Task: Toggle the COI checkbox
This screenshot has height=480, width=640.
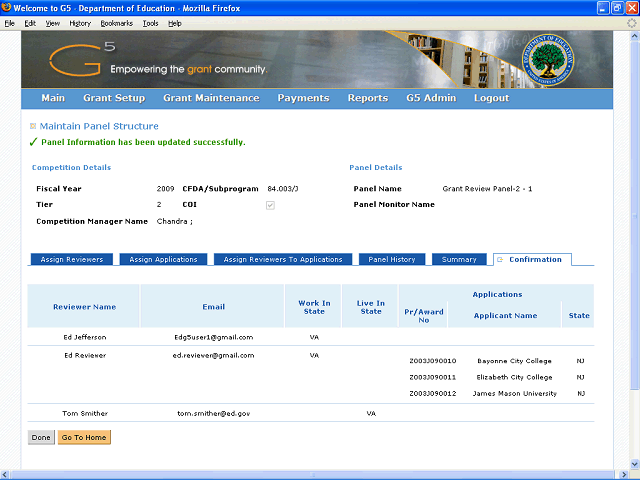Action: click(x=270, y=205)
